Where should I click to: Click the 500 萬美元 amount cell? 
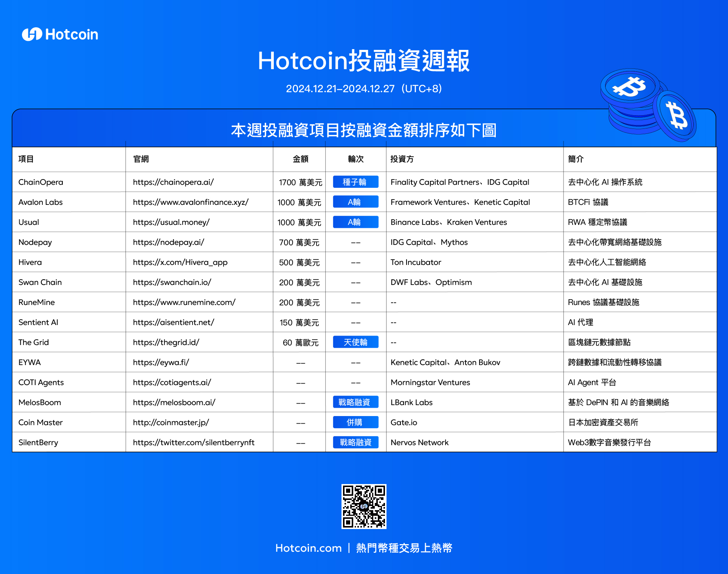click(299, 263)
